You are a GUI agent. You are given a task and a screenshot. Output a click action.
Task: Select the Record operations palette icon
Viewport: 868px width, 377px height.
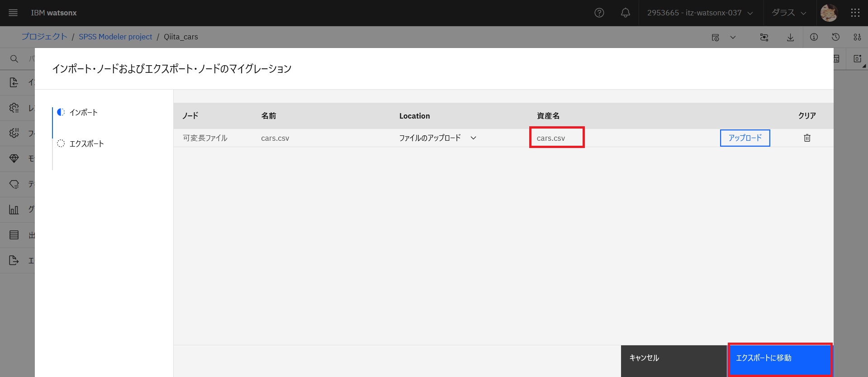(x=14, y=108)
